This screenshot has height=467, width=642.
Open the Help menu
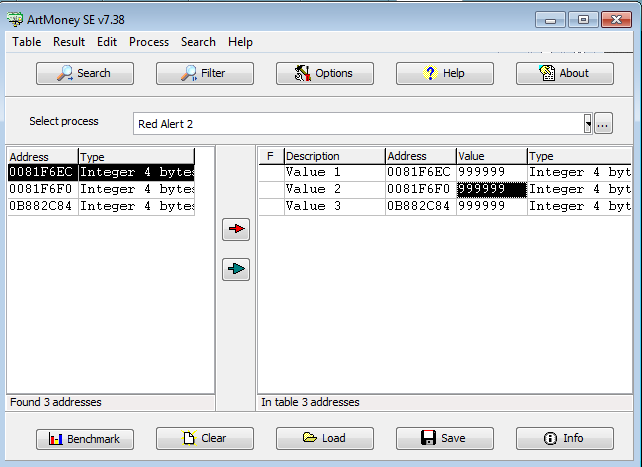240,42
